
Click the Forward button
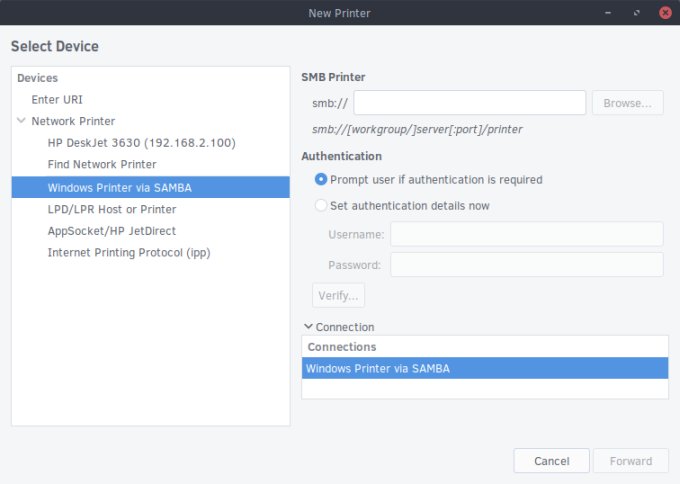click(630, 461)
